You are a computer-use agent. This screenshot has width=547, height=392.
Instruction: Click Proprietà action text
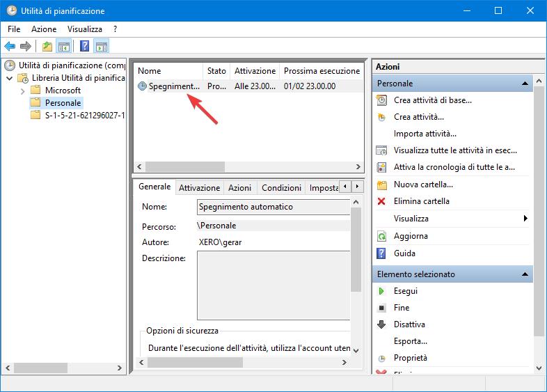[x=411, y=358]
